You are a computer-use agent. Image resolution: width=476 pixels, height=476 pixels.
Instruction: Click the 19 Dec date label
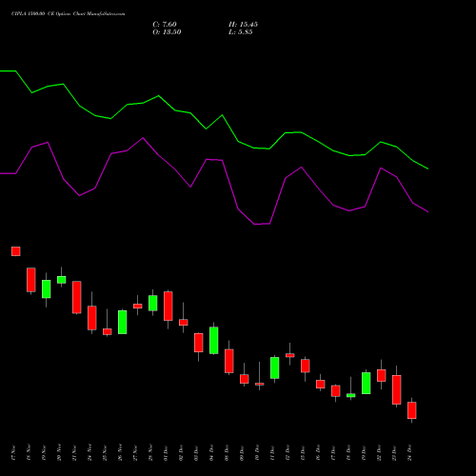pyautogui.click(x=364, y=453)
